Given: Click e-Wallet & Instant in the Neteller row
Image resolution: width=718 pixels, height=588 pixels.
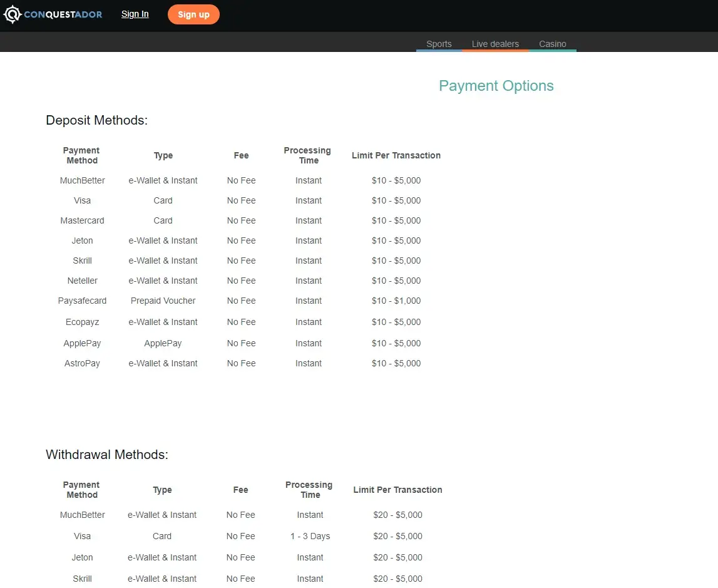Looking at the screenshot, I should pyautogui.click(x=163, y=281).
